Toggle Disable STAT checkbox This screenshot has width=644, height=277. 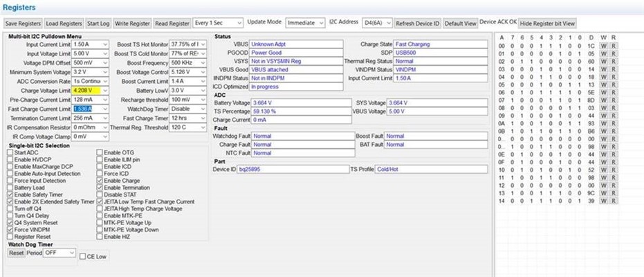100,195
